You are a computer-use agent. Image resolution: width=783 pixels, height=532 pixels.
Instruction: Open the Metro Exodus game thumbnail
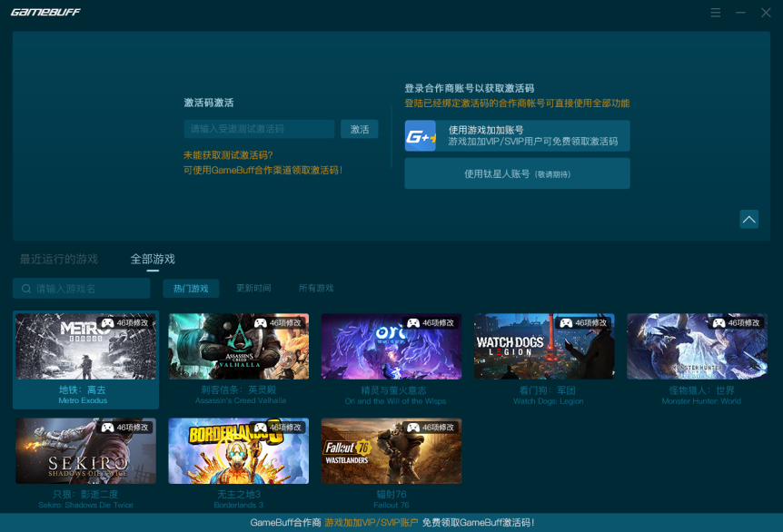point(86,347)
